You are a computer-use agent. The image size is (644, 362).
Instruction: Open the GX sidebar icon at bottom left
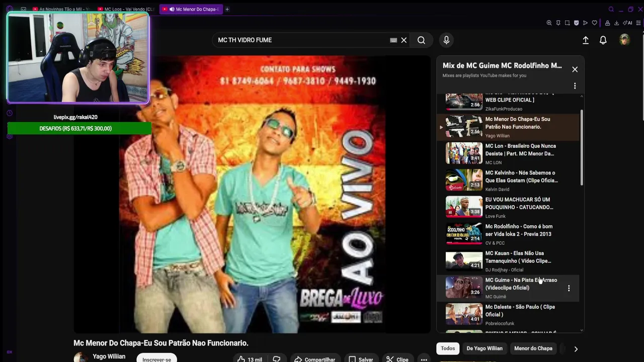(x=9, y=352)
